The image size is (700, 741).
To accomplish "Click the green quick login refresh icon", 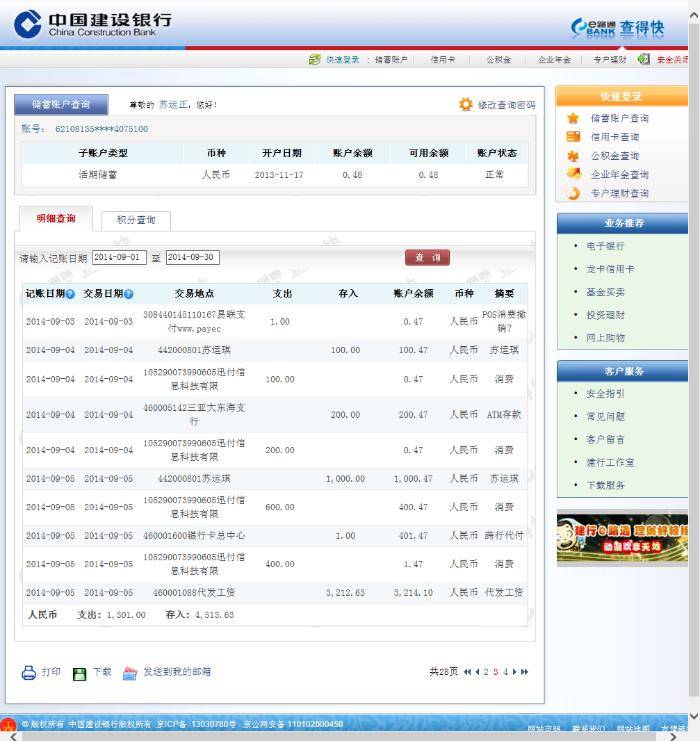I will 315,60.
